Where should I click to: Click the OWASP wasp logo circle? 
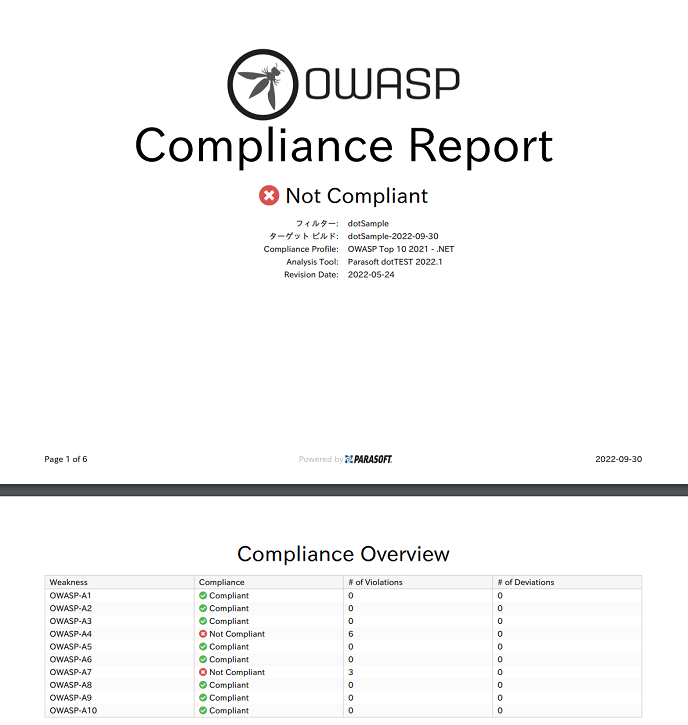pos(263,85)
